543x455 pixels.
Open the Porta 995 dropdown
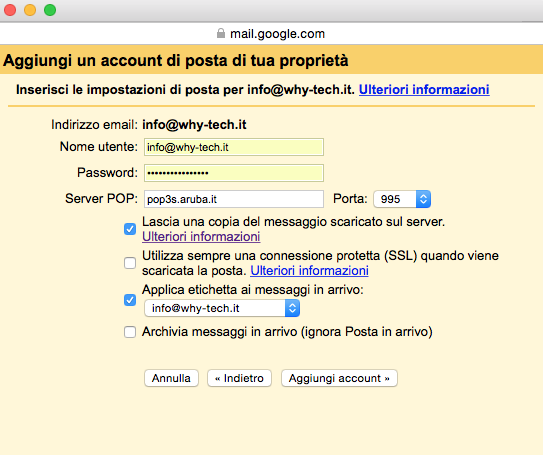click(x=402, y=199)
